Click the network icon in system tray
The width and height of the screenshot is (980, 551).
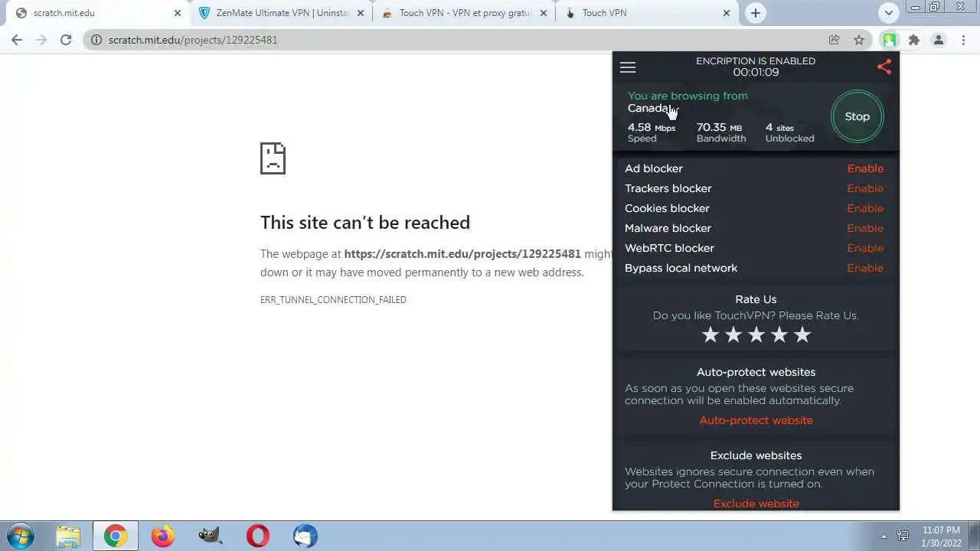[x=903, y=536]
